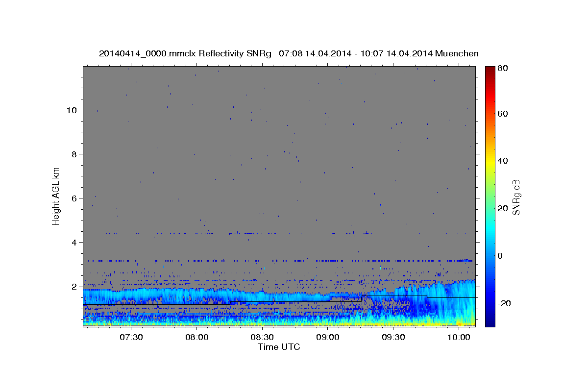588x392 pixels.
Task: Click the 'Height AGL km' axis label
Action: pyautogui.click(x=56, y=196)
